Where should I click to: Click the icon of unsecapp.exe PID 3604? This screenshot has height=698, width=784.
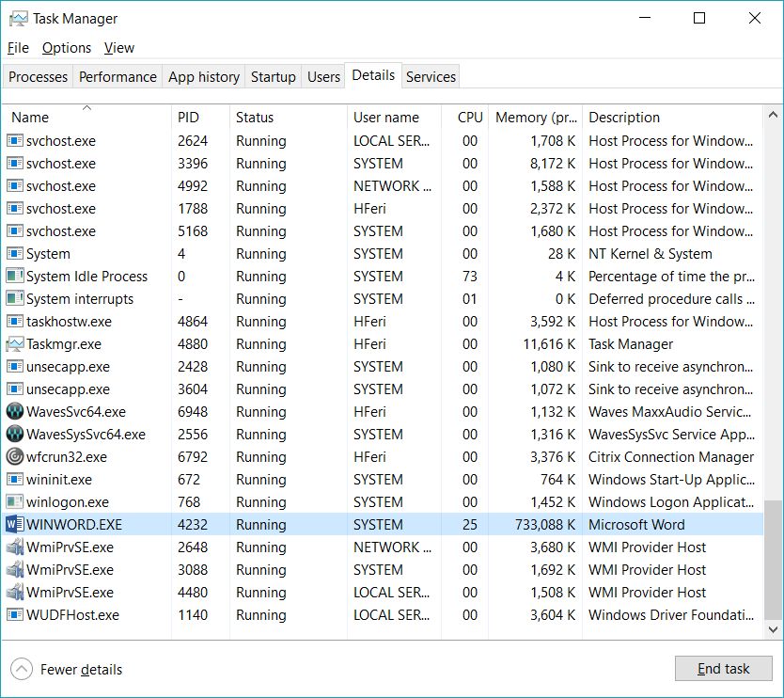point(14,389)
